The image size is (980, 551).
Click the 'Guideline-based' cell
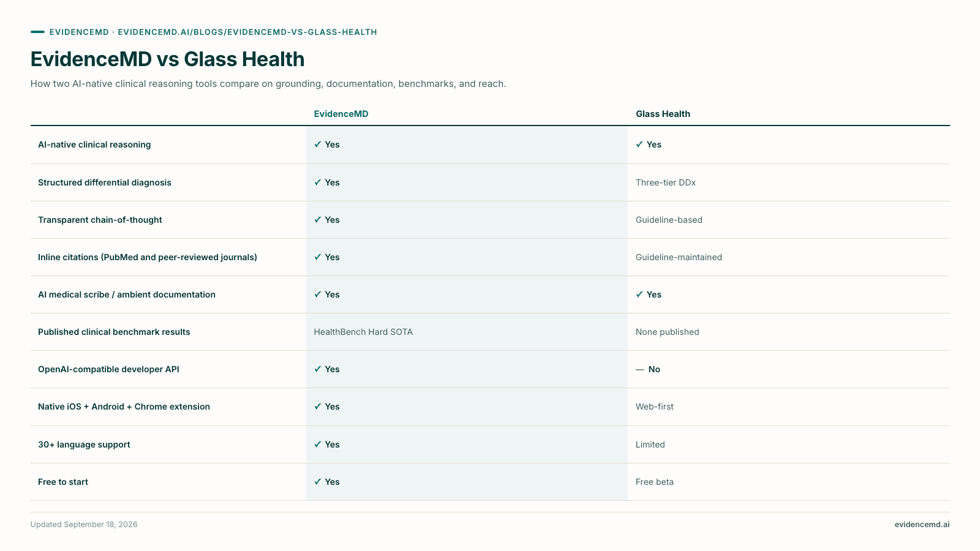tap(669, 220)
